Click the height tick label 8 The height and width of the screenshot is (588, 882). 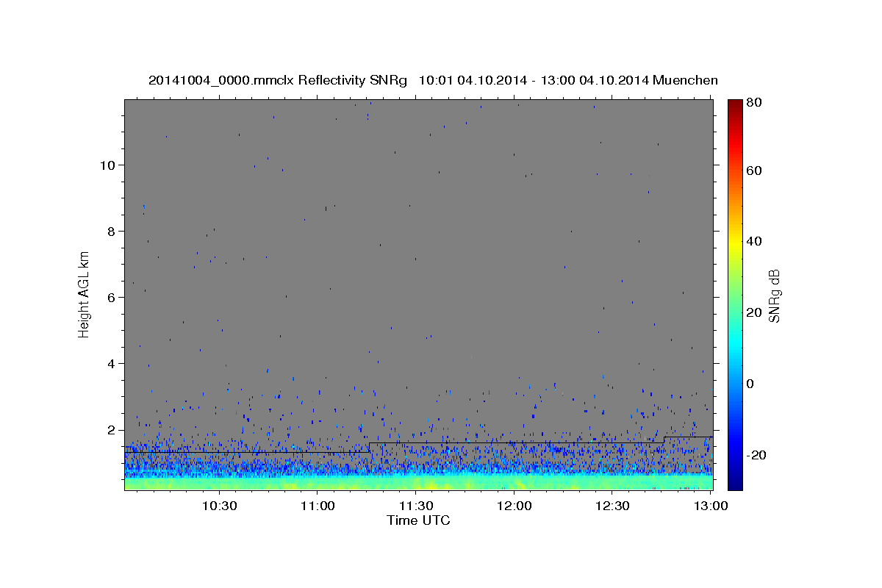110,231
